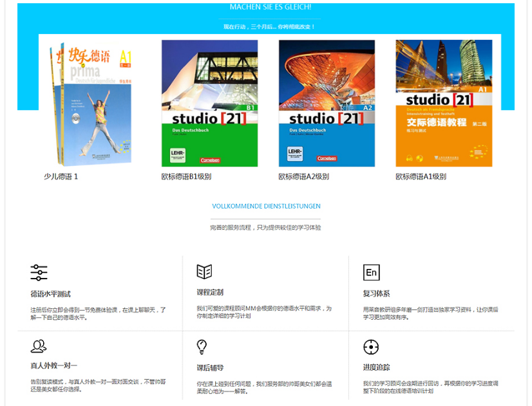Viewport: 532px width, 406px height.
Task: Click the open book icon above 课程定制
Action: (x=204, y=272)
